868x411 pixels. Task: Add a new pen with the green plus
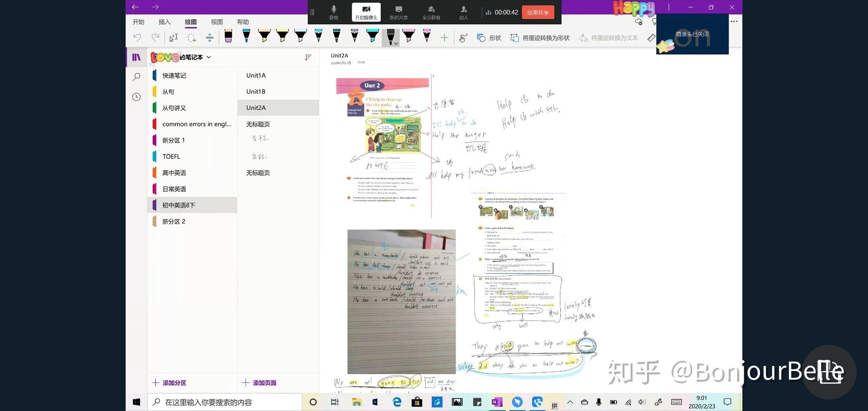coord(444,38)
